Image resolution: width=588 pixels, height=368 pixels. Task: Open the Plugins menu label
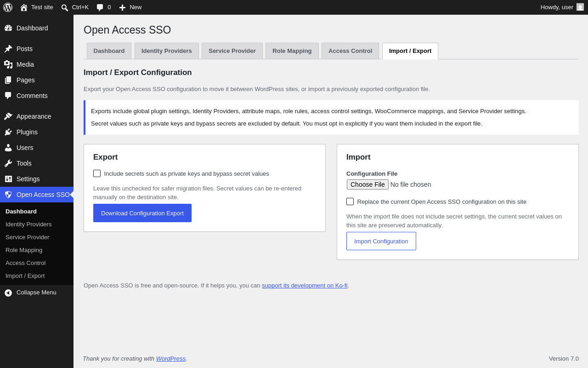(x=27, y=132)
